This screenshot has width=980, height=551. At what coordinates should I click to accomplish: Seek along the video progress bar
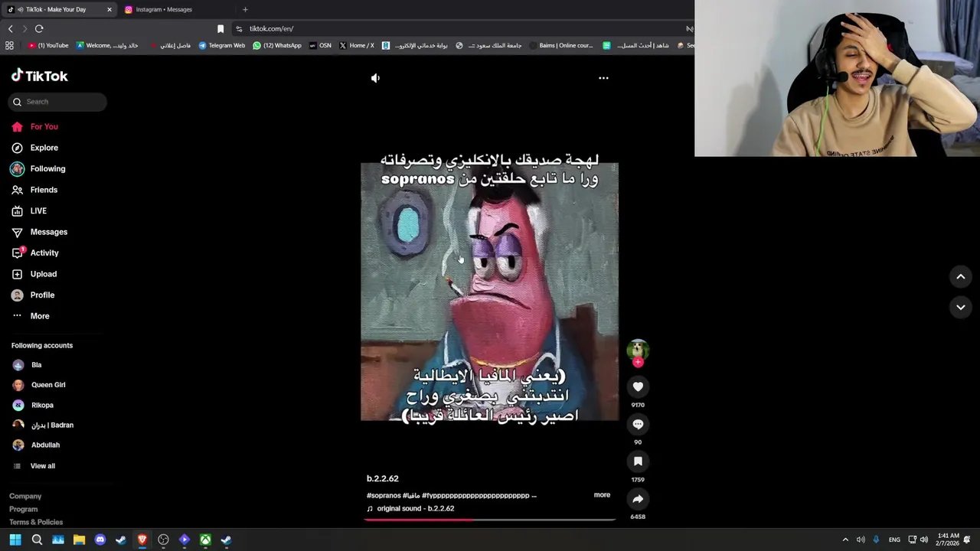coord(489,520)
